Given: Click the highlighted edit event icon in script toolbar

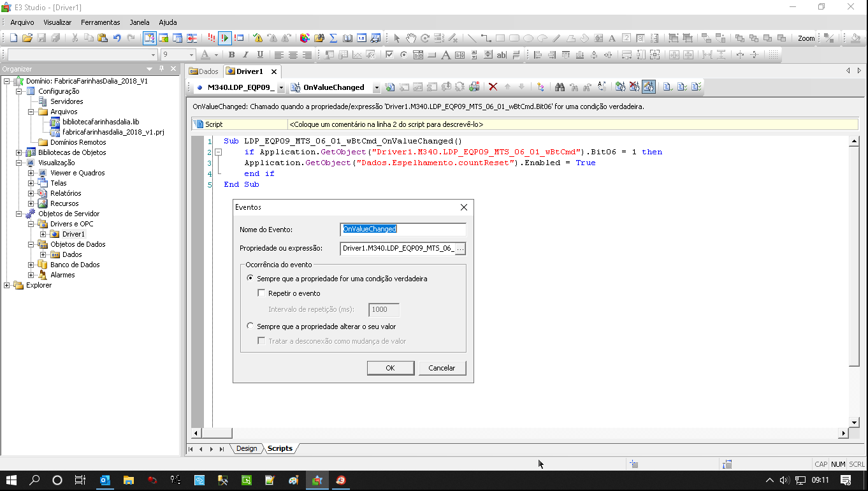Looking at the screenshot, I should click(x=649, y=87).
